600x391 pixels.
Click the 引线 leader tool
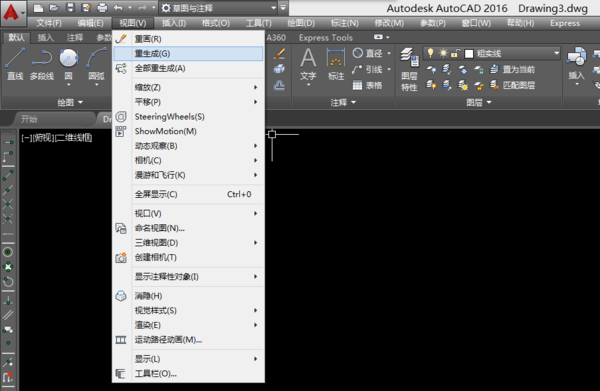click(x=368, y=69)
